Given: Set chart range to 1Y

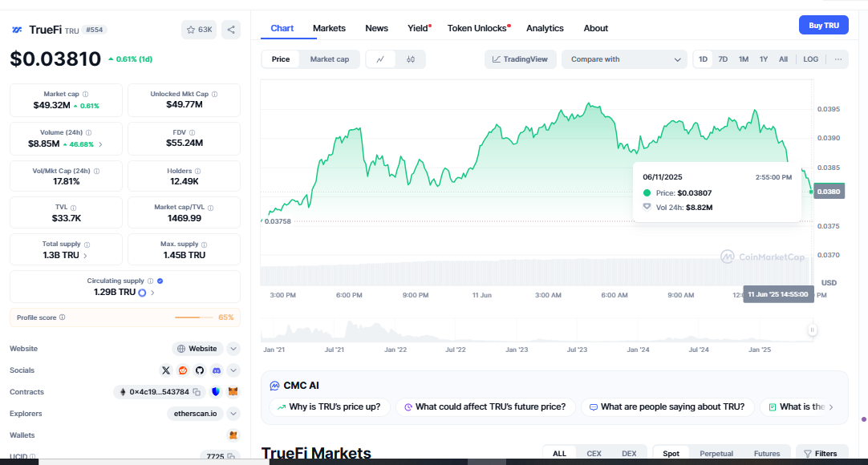Looking at the screenshot, I should coord(764,59).
